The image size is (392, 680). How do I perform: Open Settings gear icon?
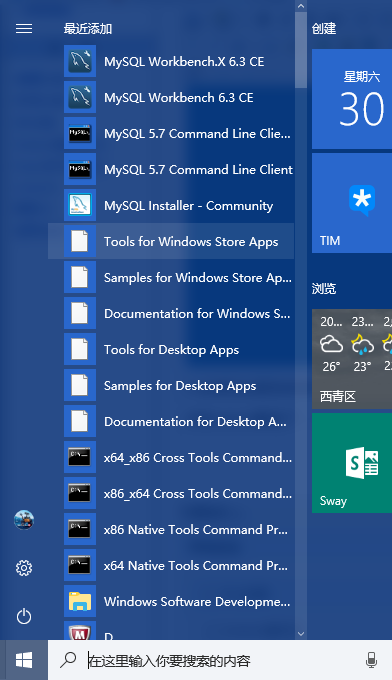(x=24, y=568)
